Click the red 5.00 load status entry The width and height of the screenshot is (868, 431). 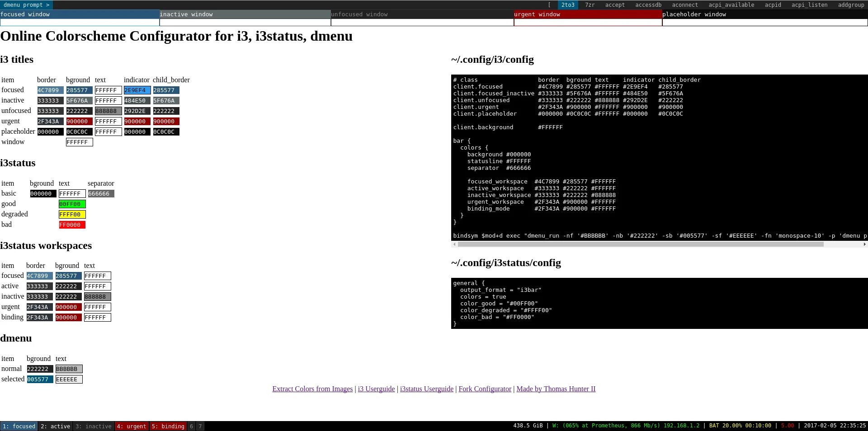(788, 426)
